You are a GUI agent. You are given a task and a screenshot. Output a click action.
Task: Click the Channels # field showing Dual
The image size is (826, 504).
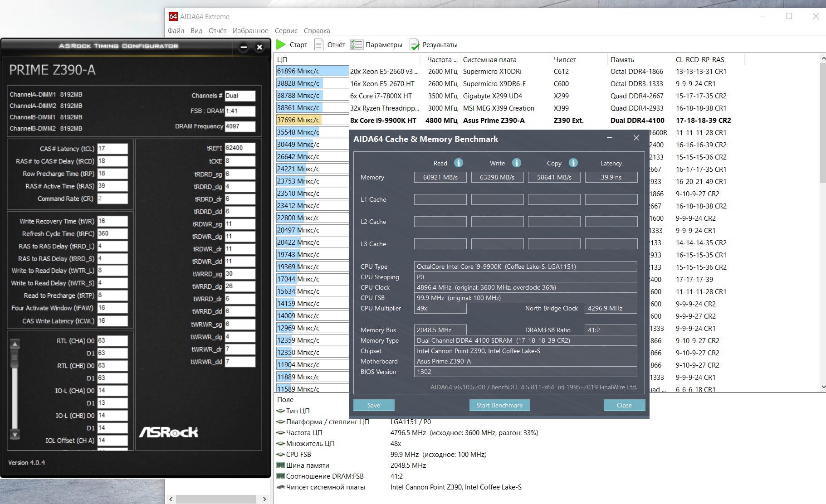point(240,96)
